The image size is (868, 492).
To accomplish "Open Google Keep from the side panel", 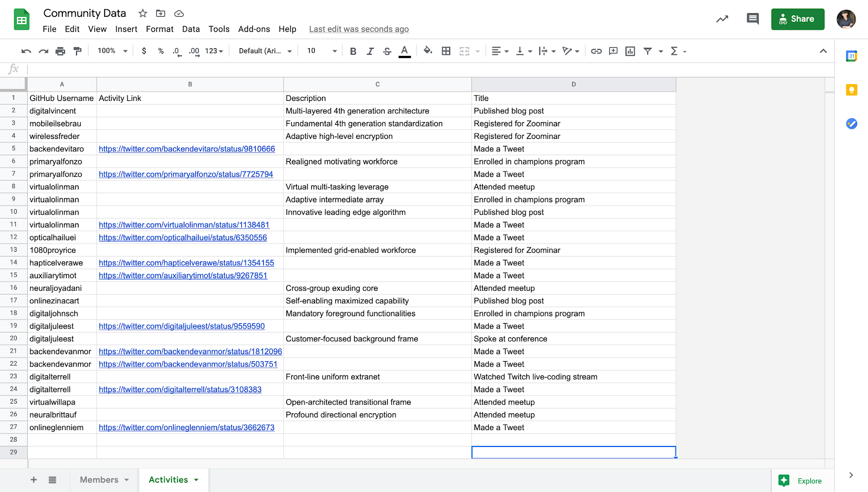I will 852,90.
